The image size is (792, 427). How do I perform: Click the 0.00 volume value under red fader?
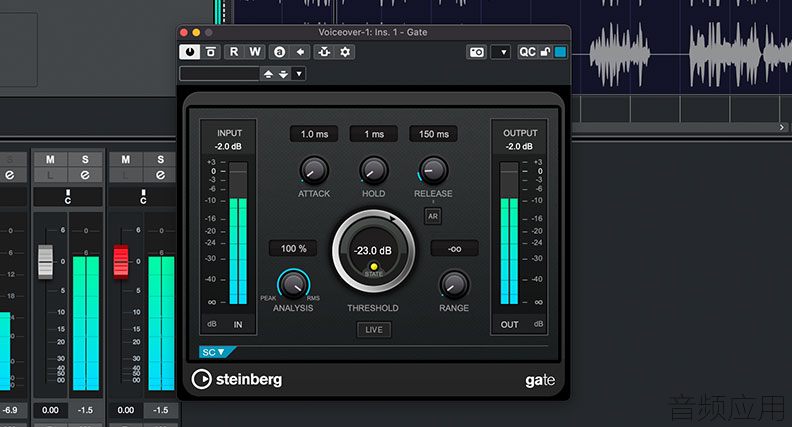tap(125, 410)
